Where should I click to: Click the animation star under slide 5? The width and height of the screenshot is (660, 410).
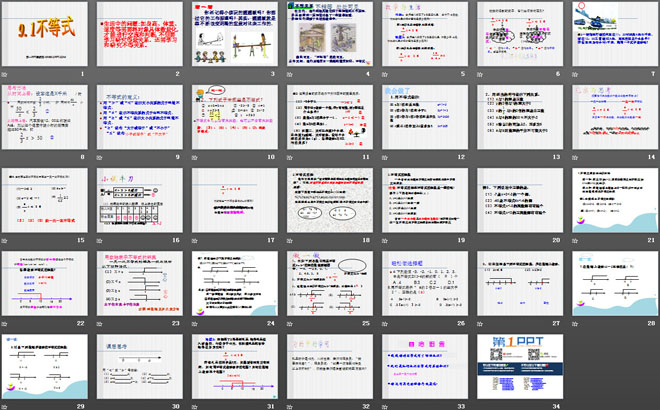tap(385, 75)
